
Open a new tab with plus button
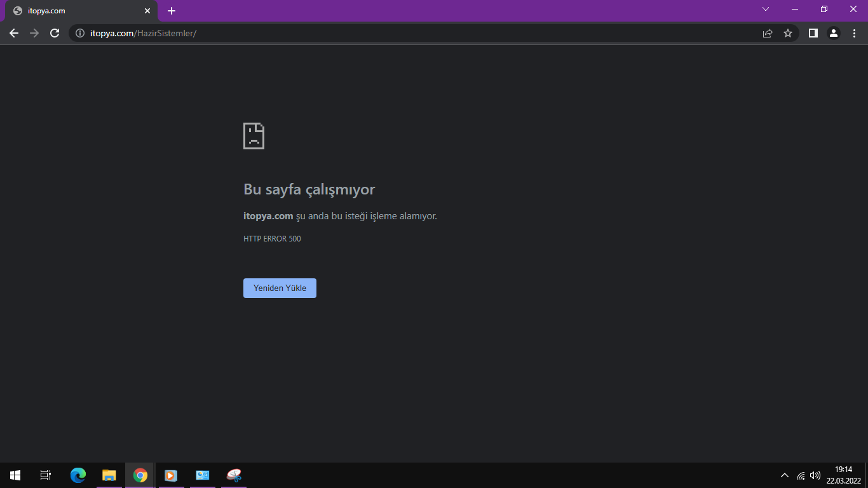coord(172,11)
